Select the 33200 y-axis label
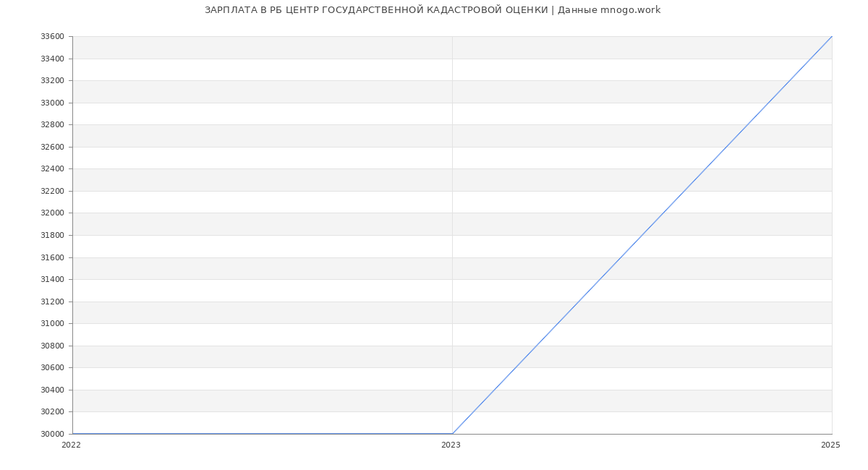868x470 pixels. 52,81
